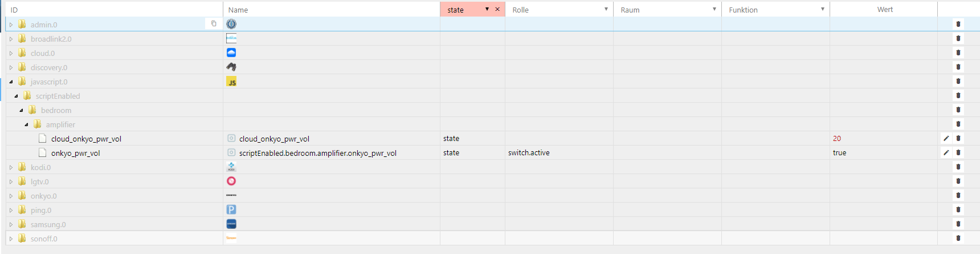Select the lgtv.0 tree entry
The width and height of the screenshot is (980, 254).
[x=39, y=182]
